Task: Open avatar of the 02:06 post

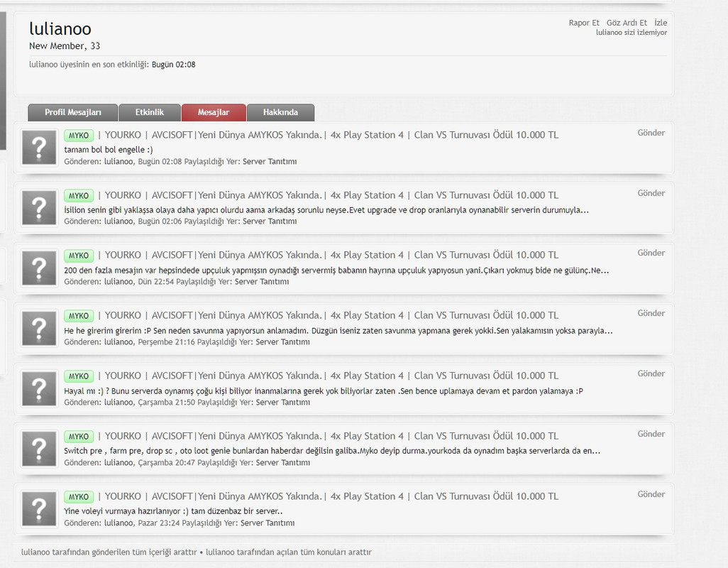Action: pyautogui.click(x=39, y=207)
